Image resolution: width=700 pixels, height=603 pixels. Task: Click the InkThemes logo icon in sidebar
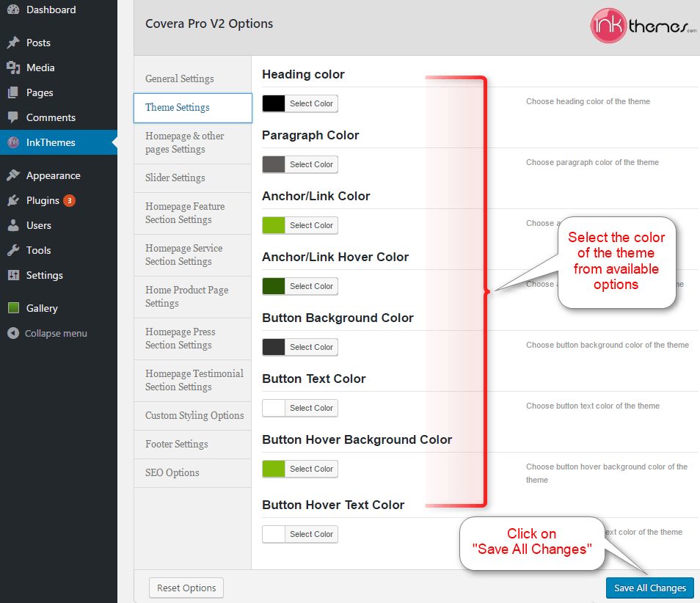point(13,142)
